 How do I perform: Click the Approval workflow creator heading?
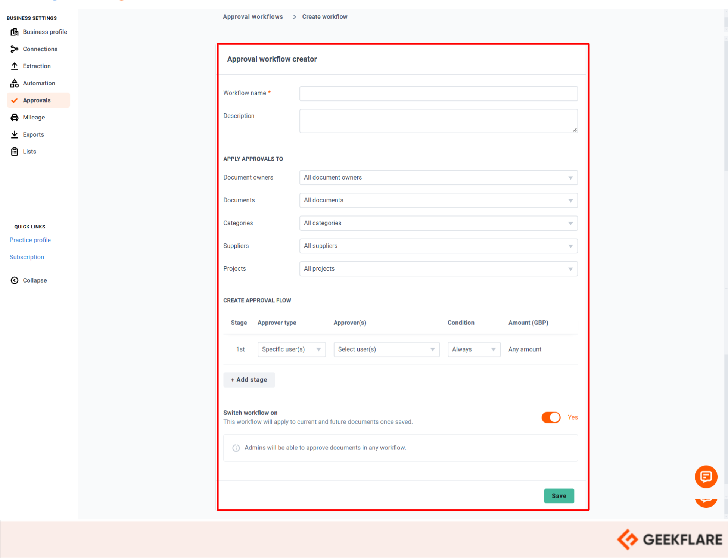click(272, 59)
